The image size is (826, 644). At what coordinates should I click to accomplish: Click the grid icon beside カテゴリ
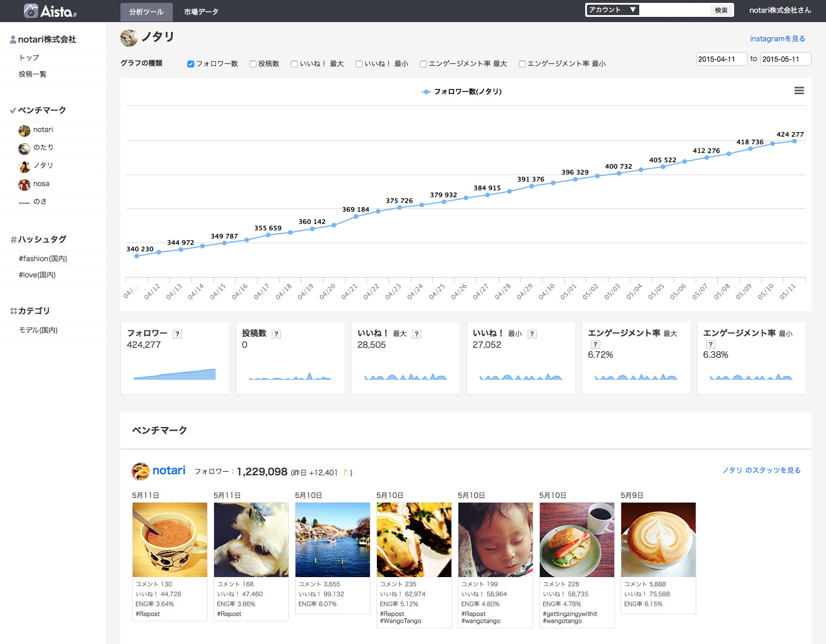coord(13,311)
